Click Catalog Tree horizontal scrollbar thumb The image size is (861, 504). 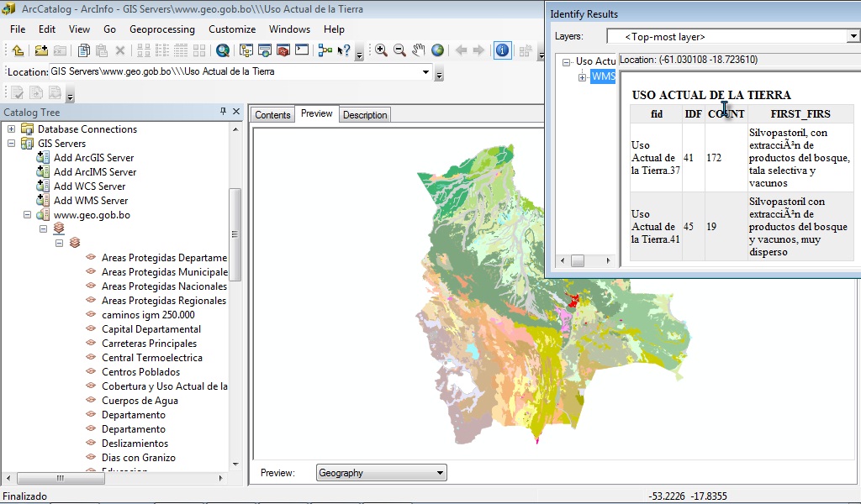coord(61,478)
